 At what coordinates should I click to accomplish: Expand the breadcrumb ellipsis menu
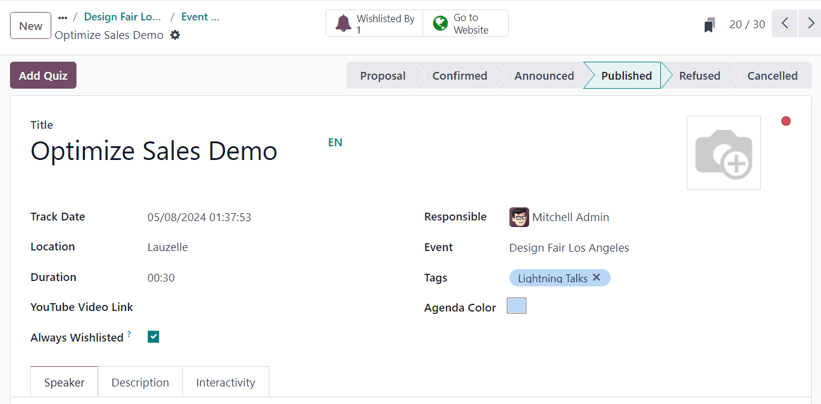click(62, 17)
